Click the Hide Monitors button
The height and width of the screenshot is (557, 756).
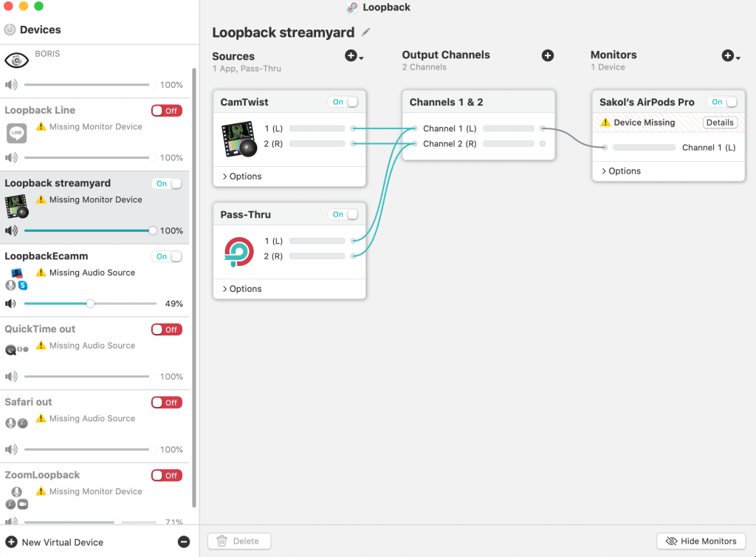pos(701,541)
